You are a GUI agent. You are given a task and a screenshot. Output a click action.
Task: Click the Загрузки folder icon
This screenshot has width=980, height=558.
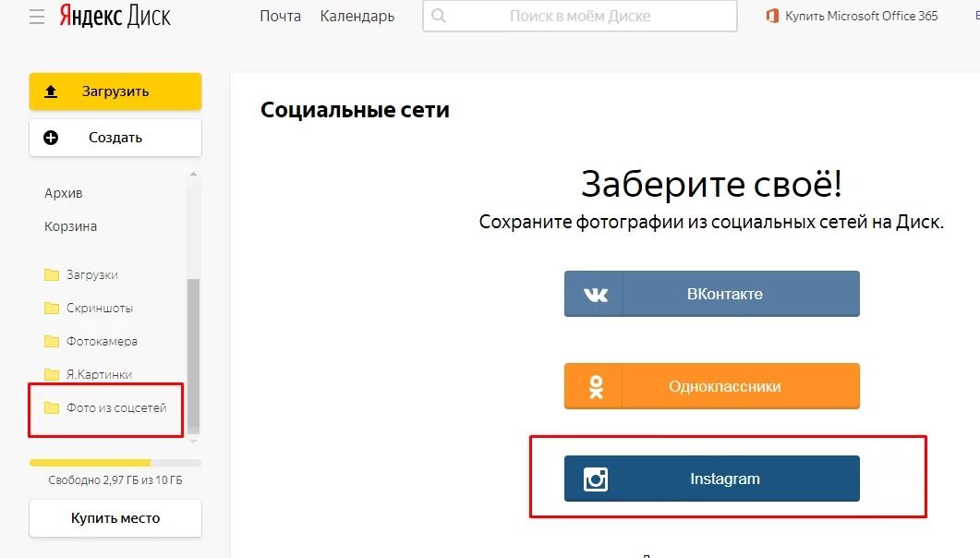(x=52, y=275)
